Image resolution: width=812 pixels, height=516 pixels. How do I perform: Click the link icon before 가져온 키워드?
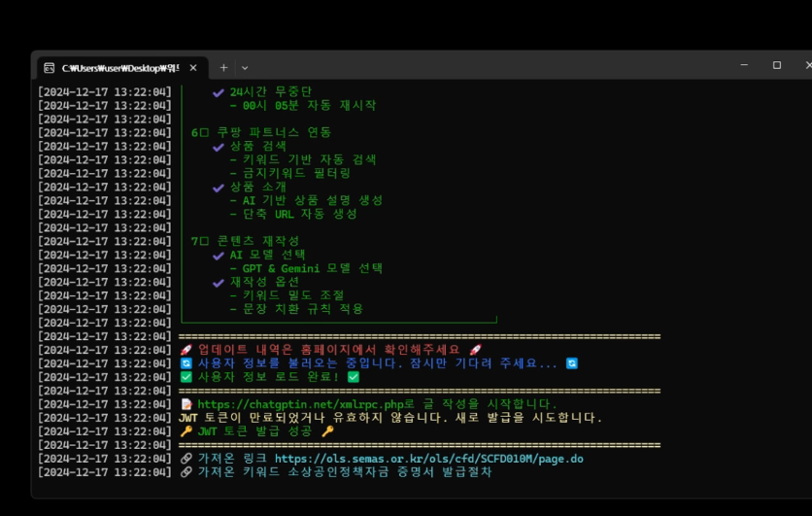[186, 472]
